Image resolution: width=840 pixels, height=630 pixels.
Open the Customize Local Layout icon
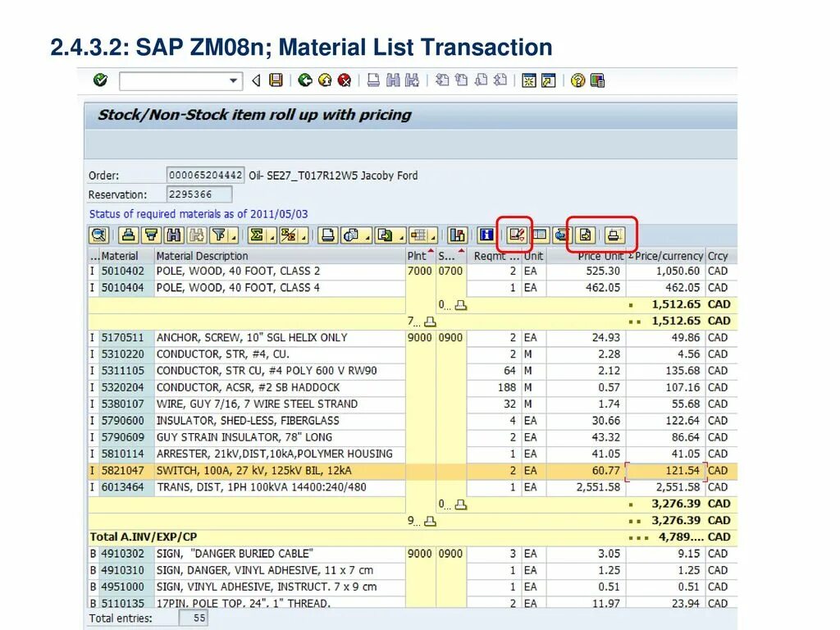(x=597, y=80)
